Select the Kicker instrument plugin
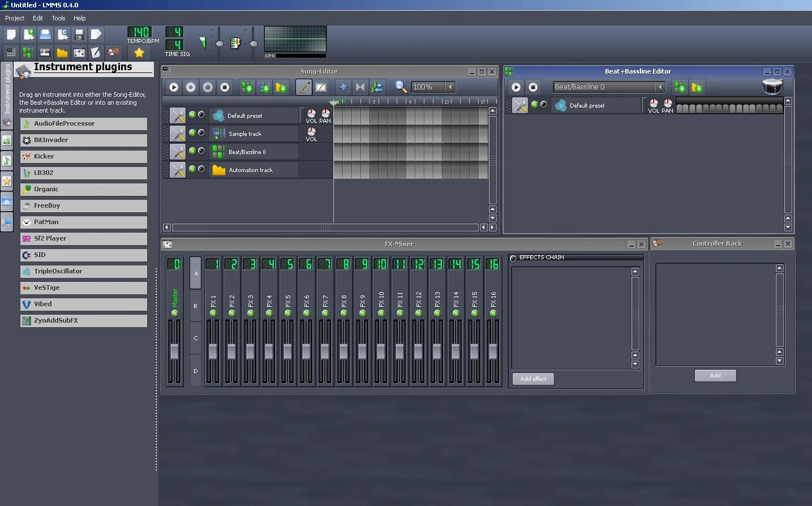This screenshot has height=506, width=812. pyautogui.click(x=84, y=157)
